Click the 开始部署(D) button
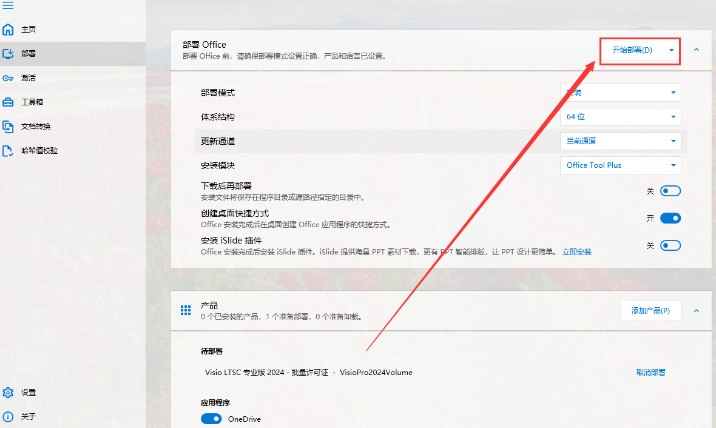 [632, 50]
